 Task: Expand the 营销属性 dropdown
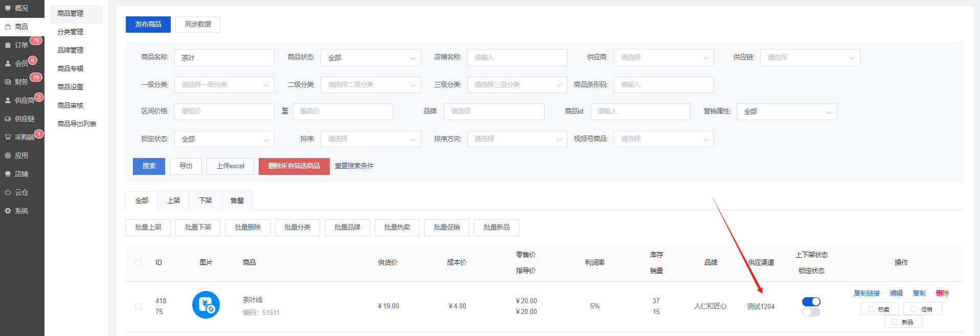point(786,111)
